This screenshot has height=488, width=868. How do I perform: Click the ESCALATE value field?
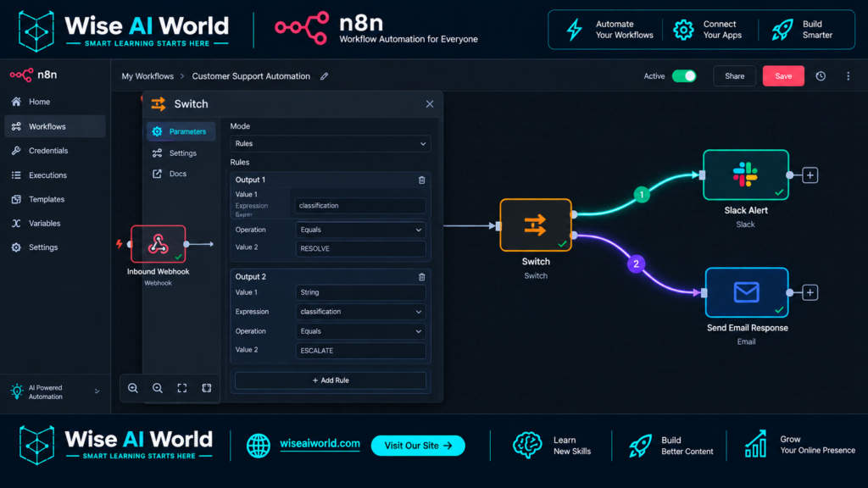tap(360, 350)
